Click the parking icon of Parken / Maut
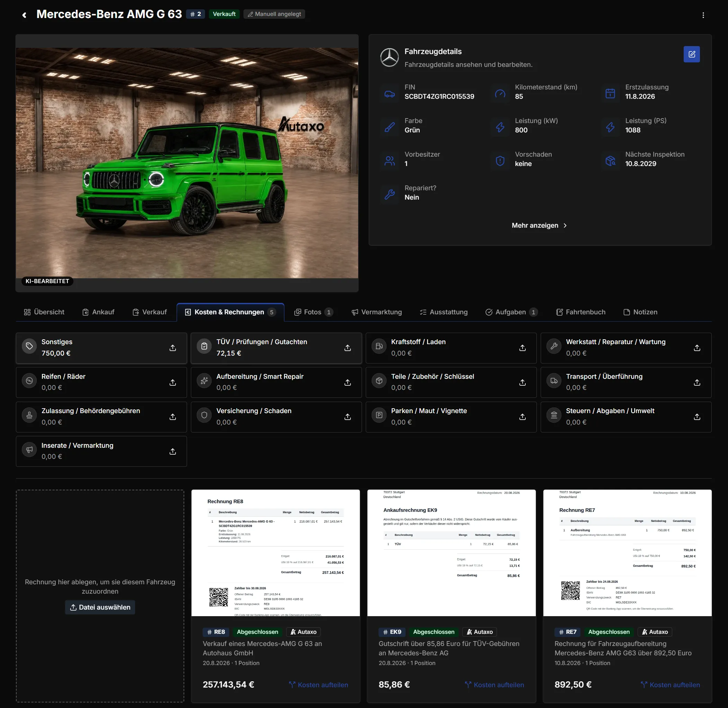This screenshot has height=708, width=728. click(x=379, y=416)
